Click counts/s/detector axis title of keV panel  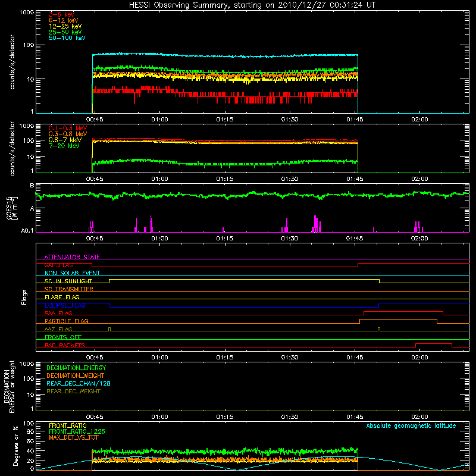click(12, 62)
